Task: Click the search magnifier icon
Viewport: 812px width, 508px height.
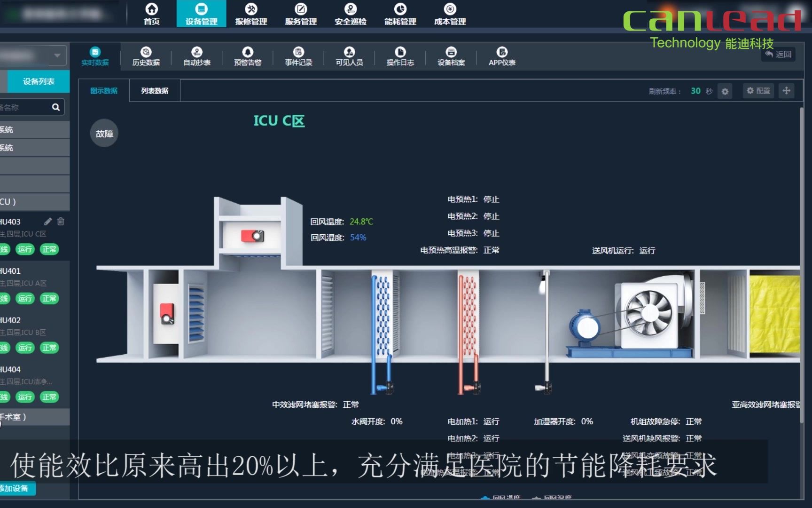Action: tap(56, 107)
